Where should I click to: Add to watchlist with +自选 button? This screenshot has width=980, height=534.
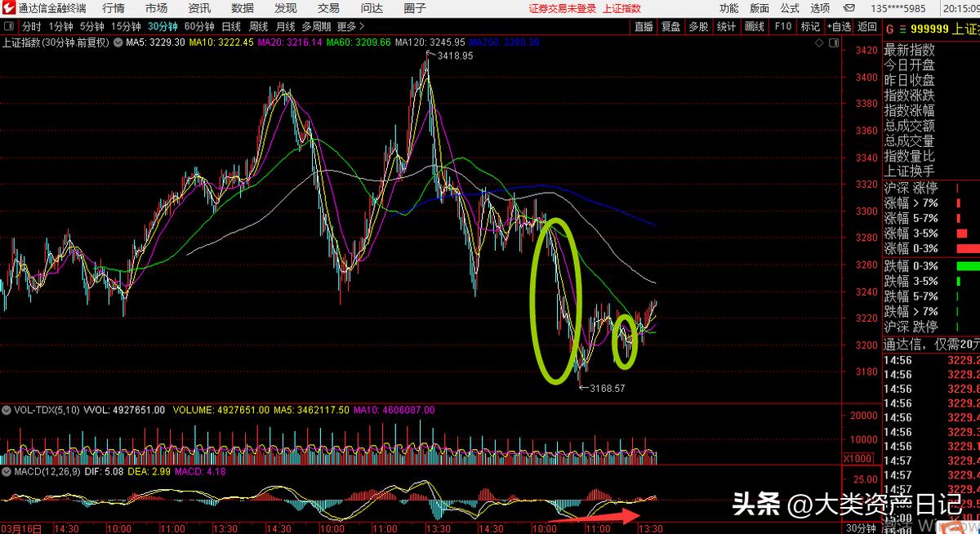(x=839, y=26)
